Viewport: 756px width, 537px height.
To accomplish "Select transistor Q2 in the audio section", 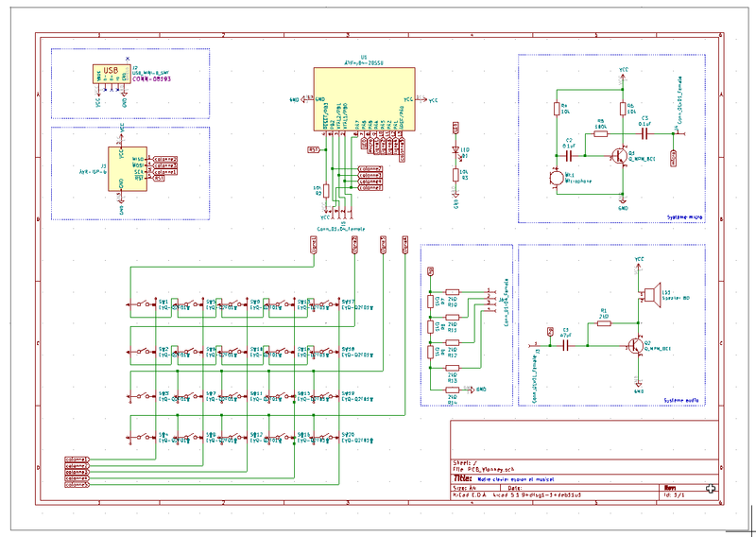I will [x=637, y=345].
